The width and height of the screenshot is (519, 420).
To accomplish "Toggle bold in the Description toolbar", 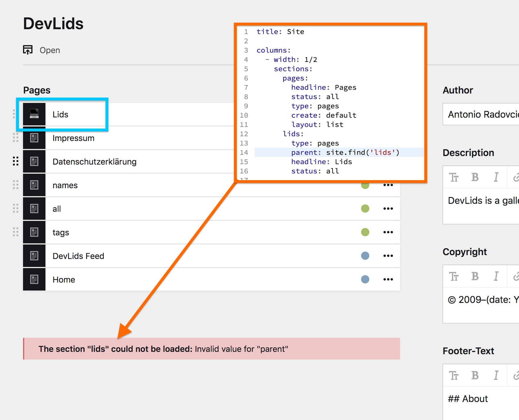I will coord(475,177).
